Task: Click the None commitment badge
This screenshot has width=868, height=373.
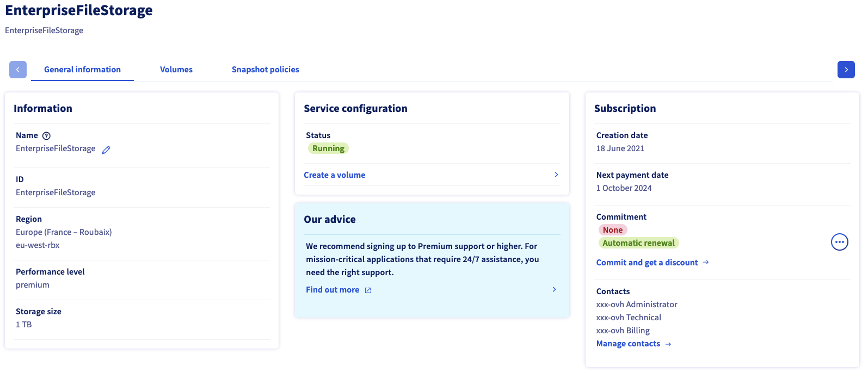Action: point(613,230)
